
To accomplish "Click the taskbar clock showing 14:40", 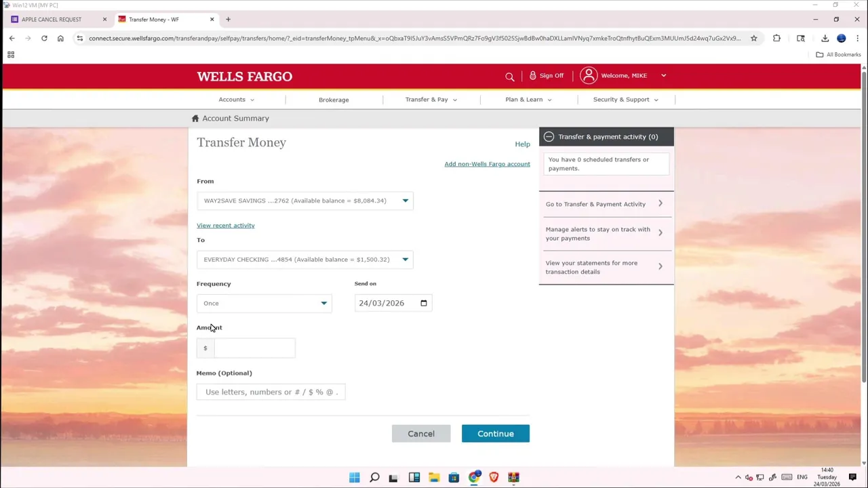I will [827, 477].
